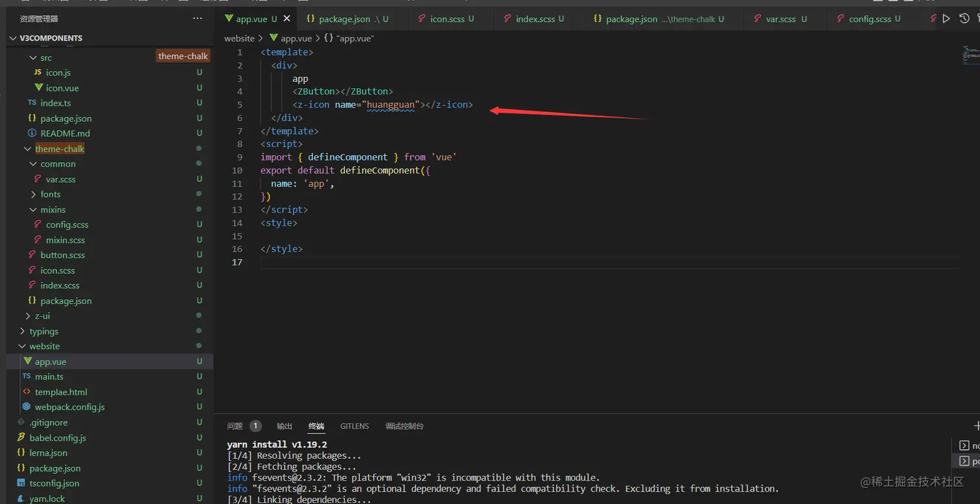Viewport: 980px width, 504px height.
Task: Expand the fonts folder
Action: (x=34, y=194)
